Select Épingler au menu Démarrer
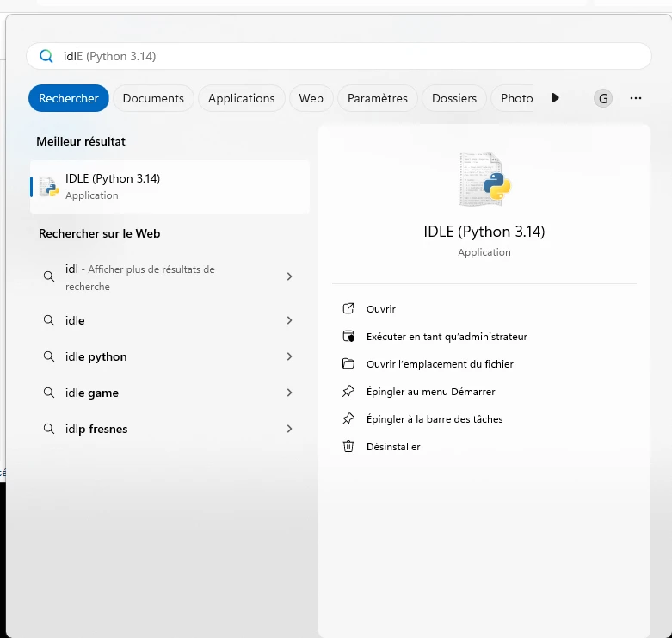This screenshot has height=638, width=672. tap(430, 392)
